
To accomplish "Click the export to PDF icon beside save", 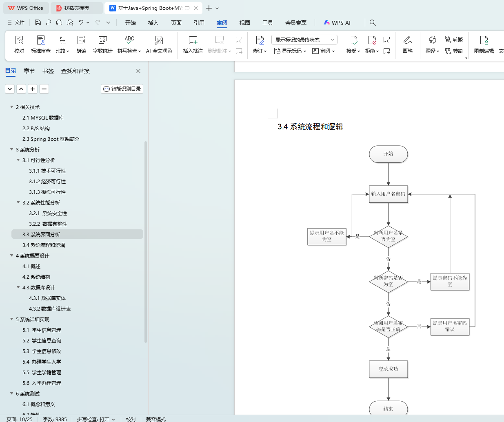I will [x=49, y=22].
